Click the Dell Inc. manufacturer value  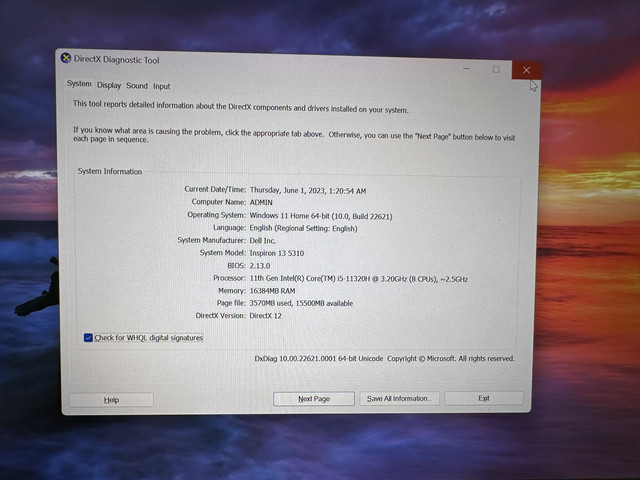[x=262, y=241]
